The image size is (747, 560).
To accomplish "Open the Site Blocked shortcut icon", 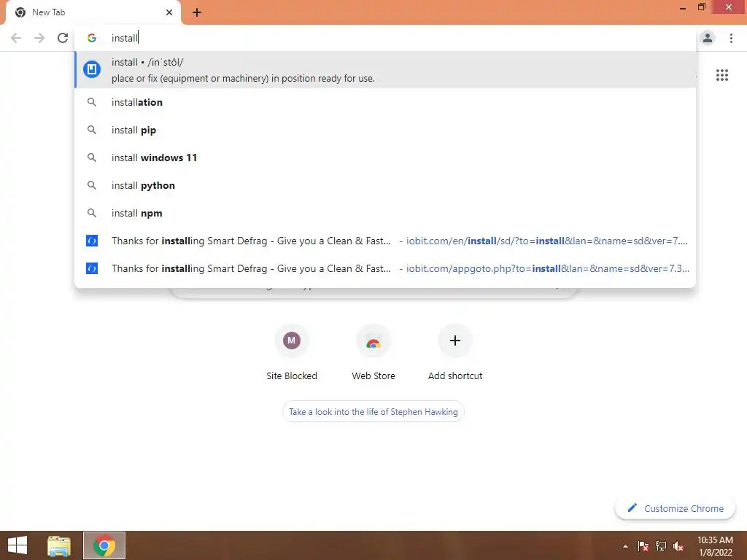I will coord(292,341).
